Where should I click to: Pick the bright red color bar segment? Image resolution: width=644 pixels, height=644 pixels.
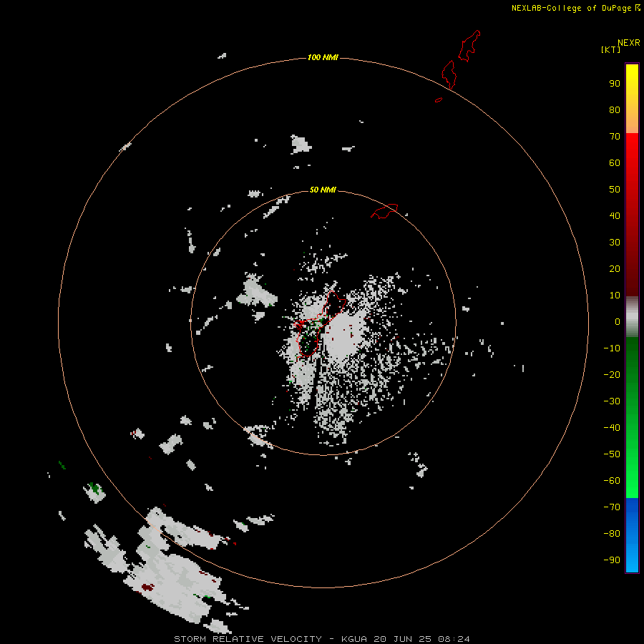[632, 150]
